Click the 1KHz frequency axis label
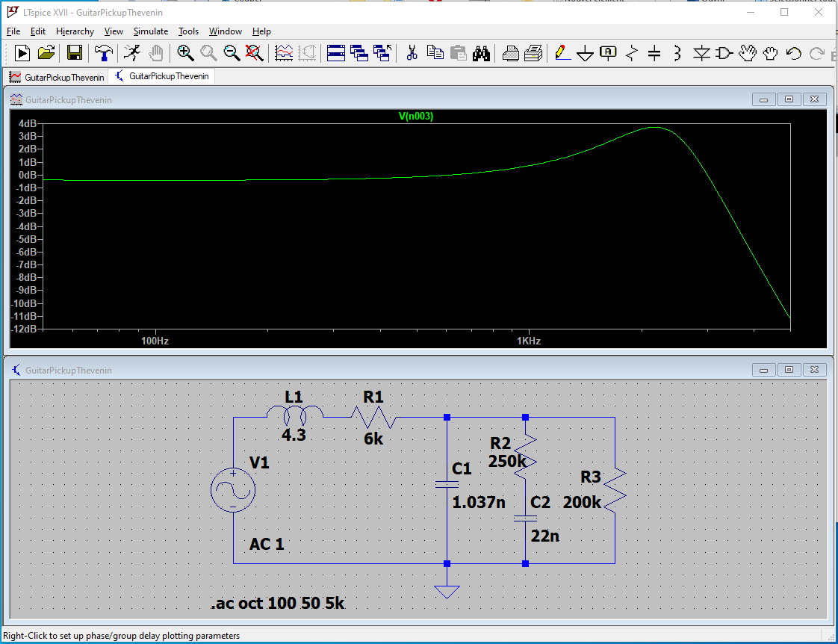 pos(529,341)
